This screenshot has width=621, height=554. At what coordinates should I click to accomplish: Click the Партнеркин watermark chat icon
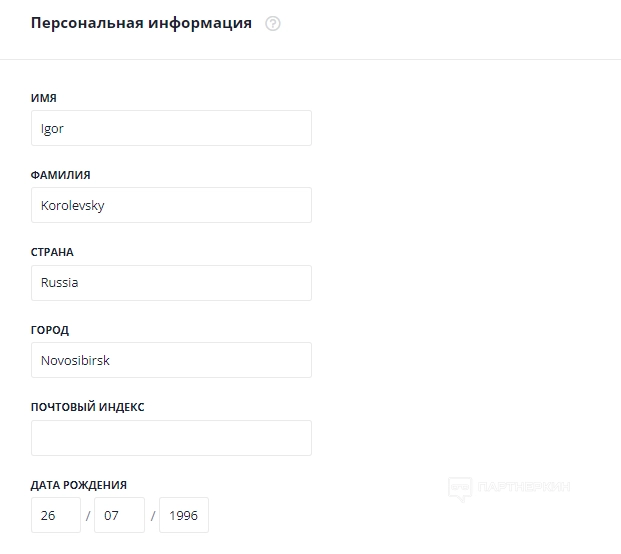[460, 488]
